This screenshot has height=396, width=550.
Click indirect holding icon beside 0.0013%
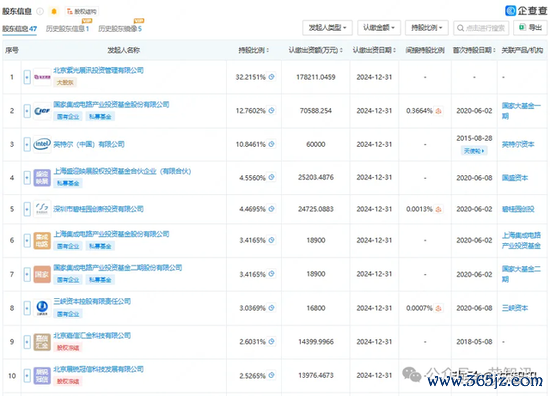[438, 209]
